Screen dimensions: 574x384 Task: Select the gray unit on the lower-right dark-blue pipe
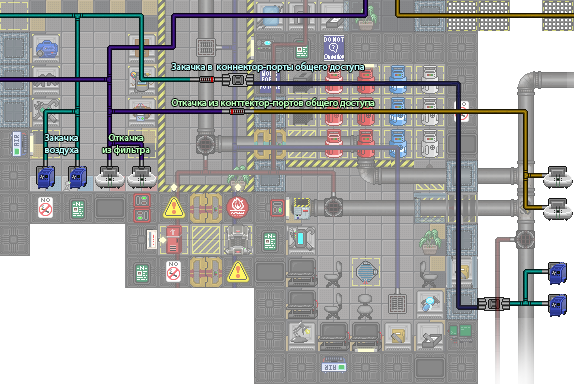pos(493,303)
